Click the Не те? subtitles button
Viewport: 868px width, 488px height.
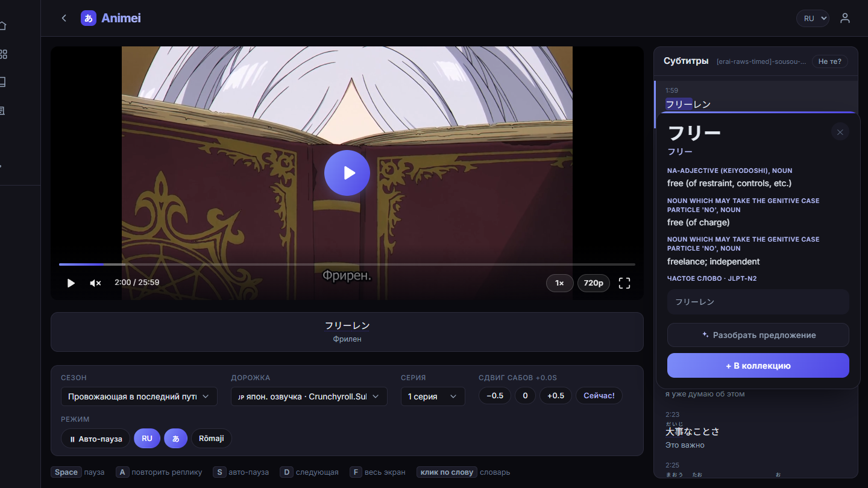(830, 61)
